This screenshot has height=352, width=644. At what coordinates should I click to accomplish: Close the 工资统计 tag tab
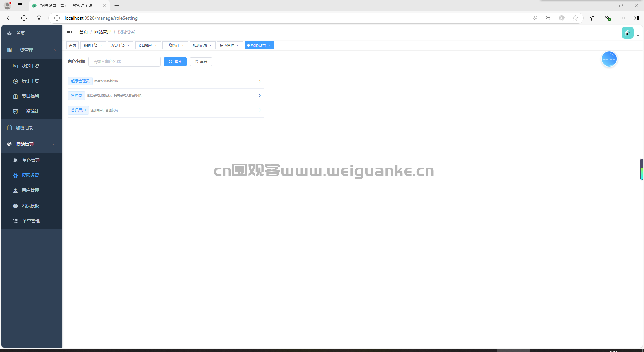[183, 46]
